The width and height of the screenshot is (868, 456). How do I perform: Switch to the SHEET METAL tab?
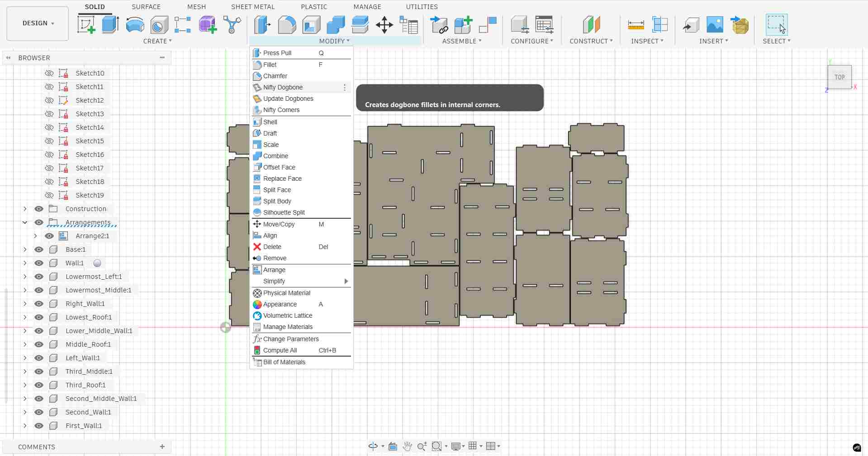(x=252, y=7)
